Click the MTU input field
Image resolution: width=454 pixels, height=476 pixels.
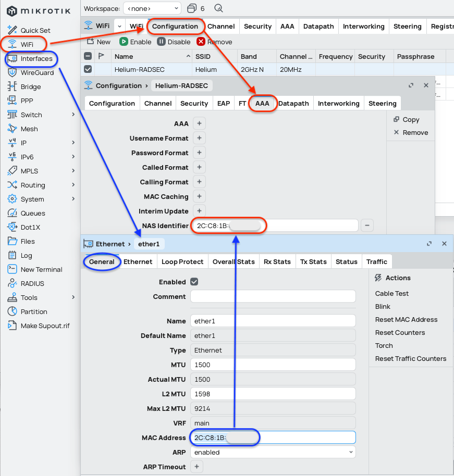pos(273,365)
